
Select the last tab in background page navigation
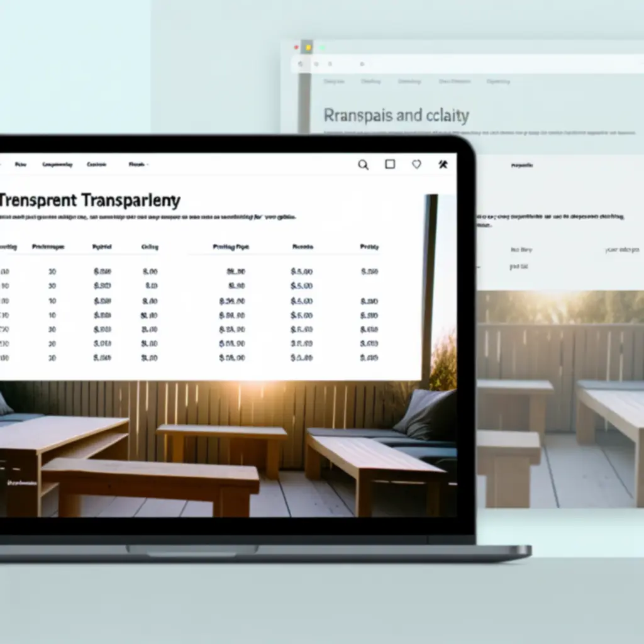498,81
